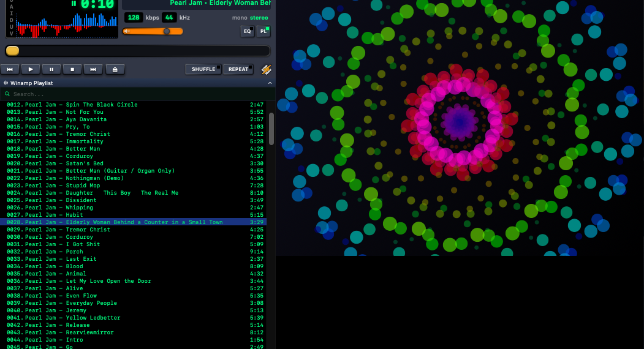Click the eject/open file button
Image resolution: width=644 pixels, height=349 pixels.
tap(115, 69)
